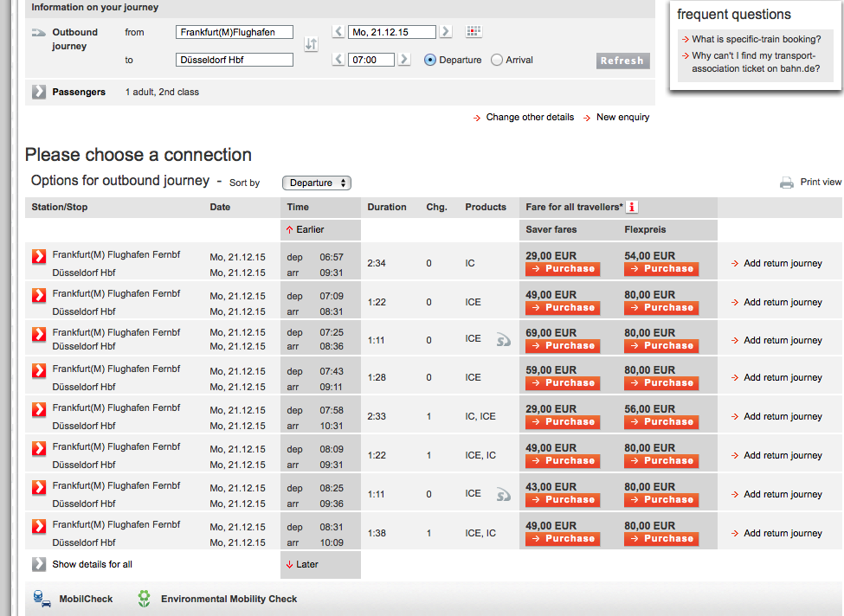
Task: Purchase the 43,00 EUR saver fare
Action: pos(563,500)
